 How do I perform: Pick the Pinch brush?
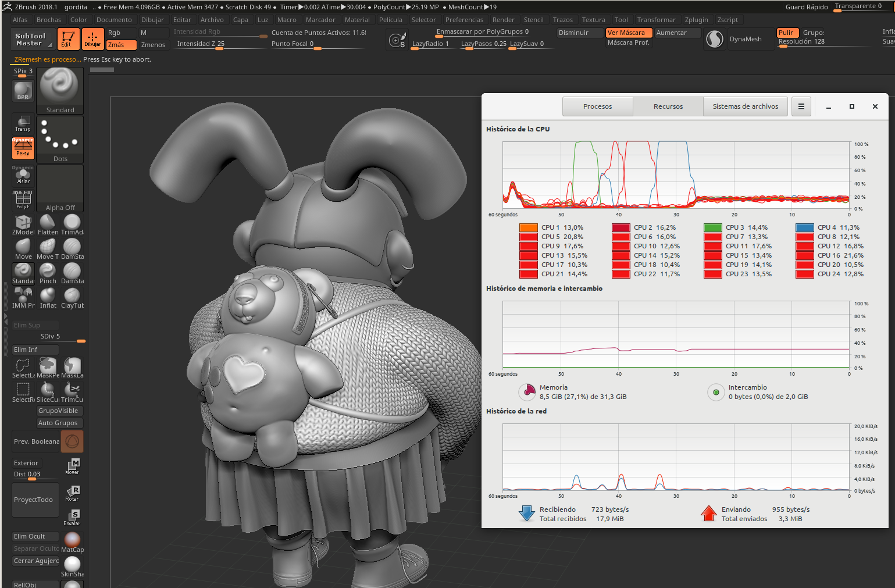coord(48,271)
